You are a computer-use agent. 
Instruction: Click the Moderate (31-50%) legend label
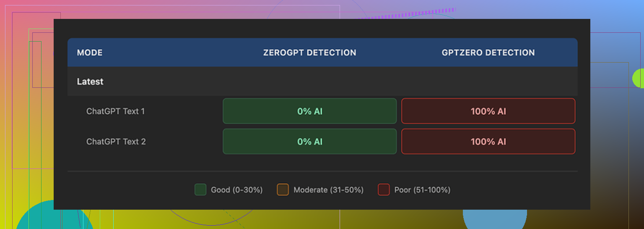tap(328, 190)
